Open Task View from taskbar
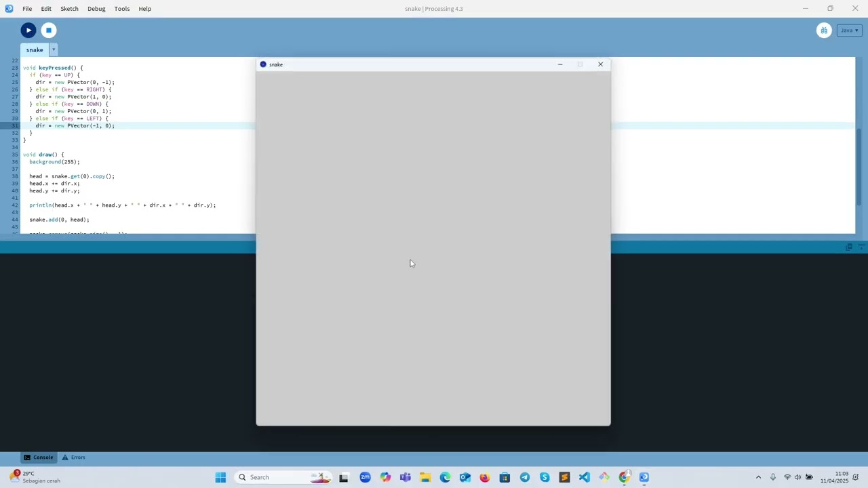This screenshot has width=868, height=488. (x=344, y=477)
